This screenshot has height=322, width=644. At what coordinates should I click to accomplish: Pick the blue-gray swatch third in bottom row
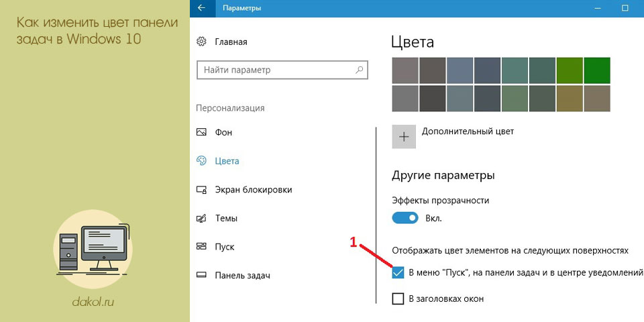click(x=460, y=98)
